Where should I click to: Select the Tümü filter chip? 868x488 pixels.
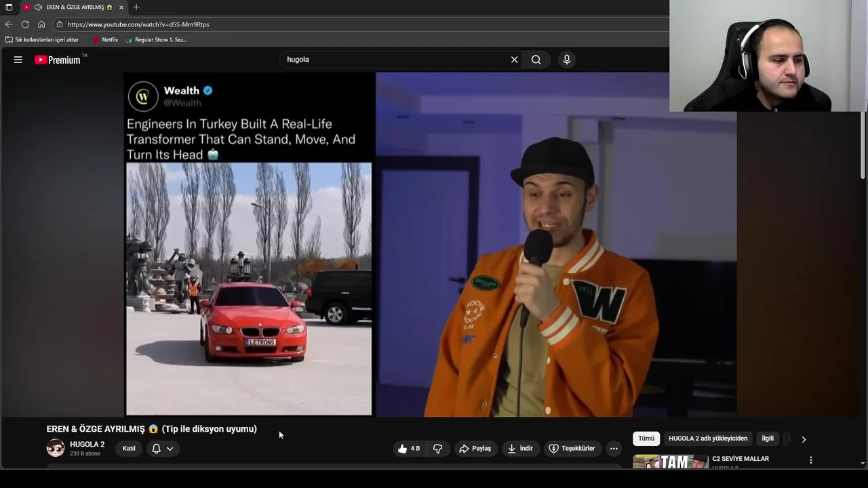point(646,439)
